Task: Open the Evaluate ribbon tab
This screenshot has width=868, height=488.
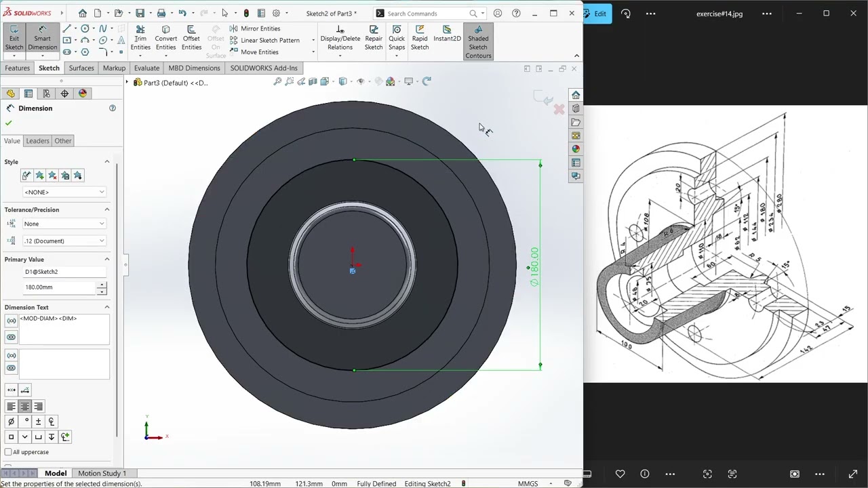Action: pos(146,68)
